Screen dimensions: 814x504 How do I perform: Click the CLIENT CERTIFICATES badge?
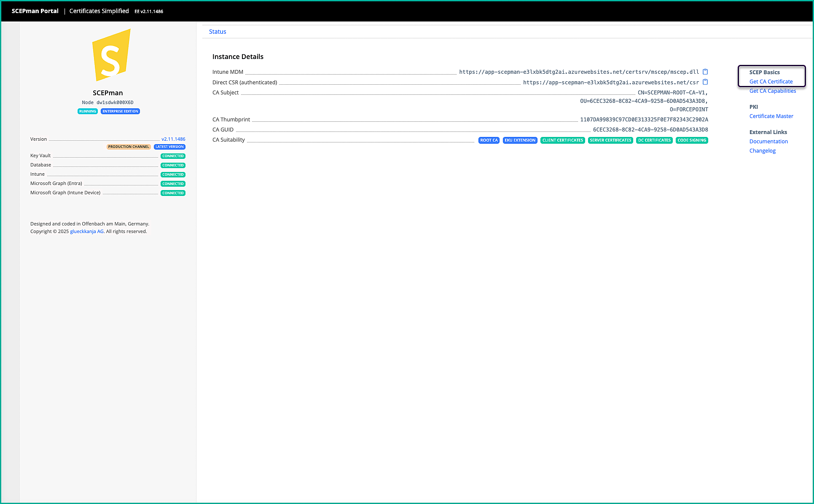[x=562, y=140]
